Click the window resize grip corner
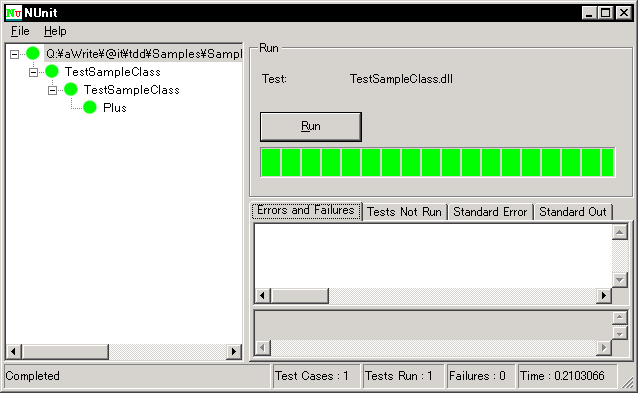The height and width of the screenshot is (393, 638). 628,382
